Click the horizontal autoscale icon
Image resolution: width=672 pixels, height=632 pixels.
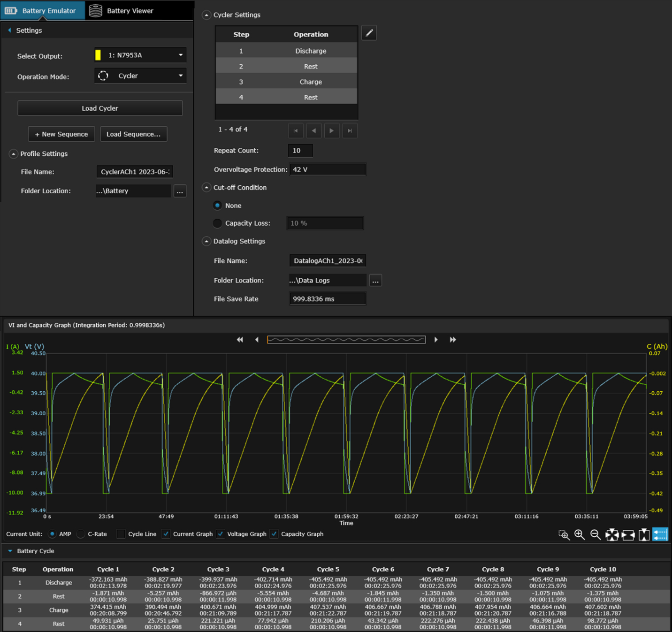pos(628,535)
